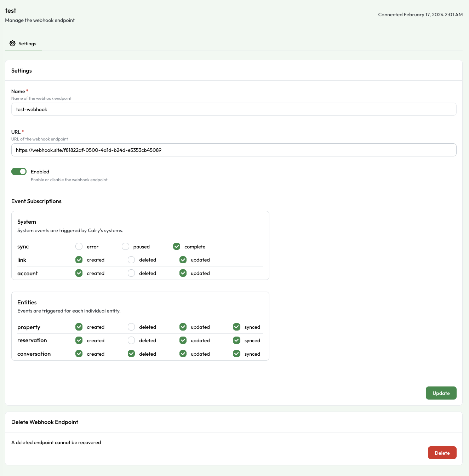
Task: Uncheck the reservation created checkbox
Action: click(x=79, y=340)
